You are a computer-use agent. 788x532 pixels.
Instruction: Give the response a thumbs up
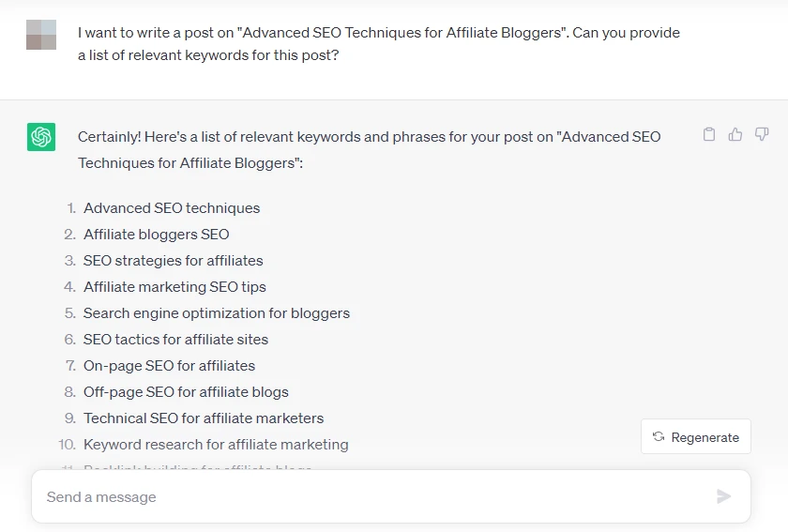coord(735,135)
